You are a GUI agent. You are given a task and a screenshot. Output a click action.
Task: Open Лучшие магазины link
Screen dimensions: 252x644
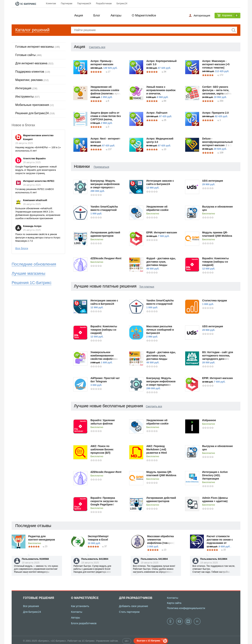(x=28, y=273)
